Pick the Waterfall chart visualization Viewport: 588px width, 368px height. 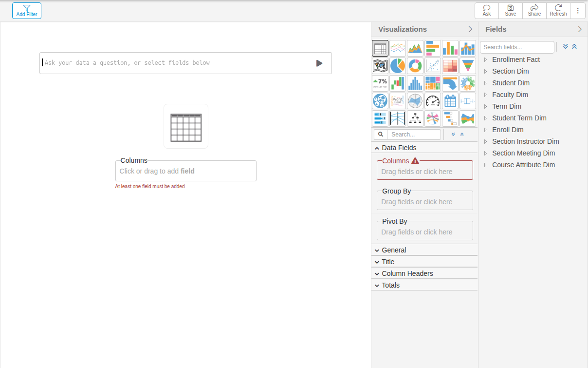point(398,83)
